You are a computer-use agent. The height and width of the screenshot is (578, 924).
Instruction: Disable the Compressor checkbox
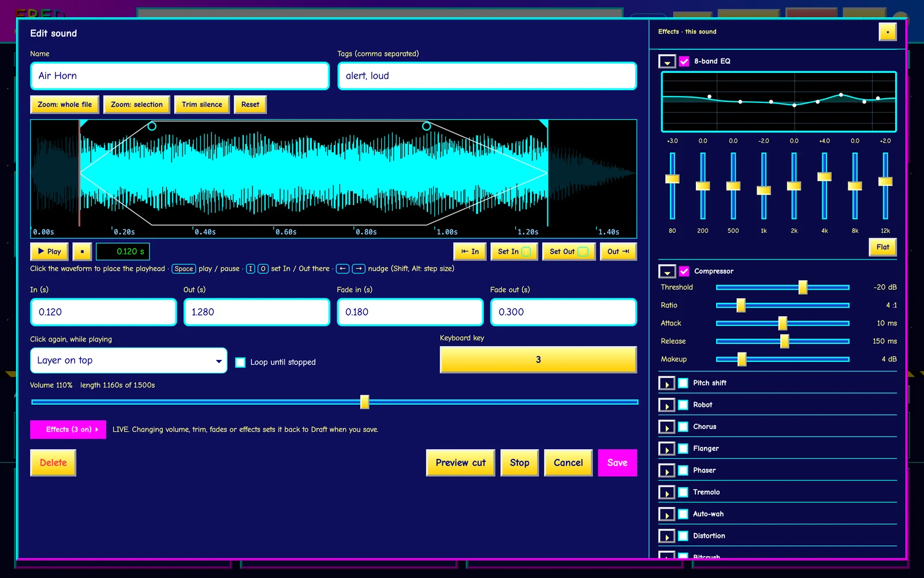coord(684,271)
